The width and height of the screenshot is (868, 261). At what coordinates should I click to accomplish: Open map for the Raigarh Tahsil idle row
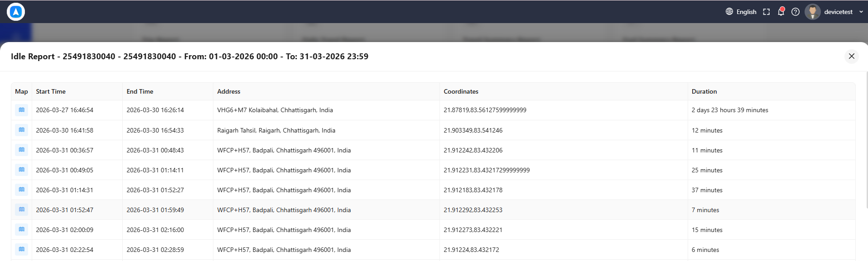(x=21, y=130)
